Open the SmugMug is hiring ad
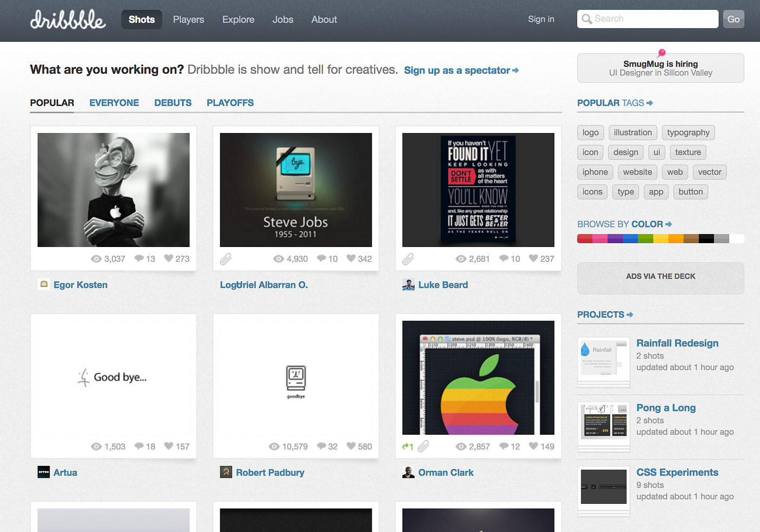Viewport: 760px width, 532px height. pyautogui.click(x=661, y=68)
